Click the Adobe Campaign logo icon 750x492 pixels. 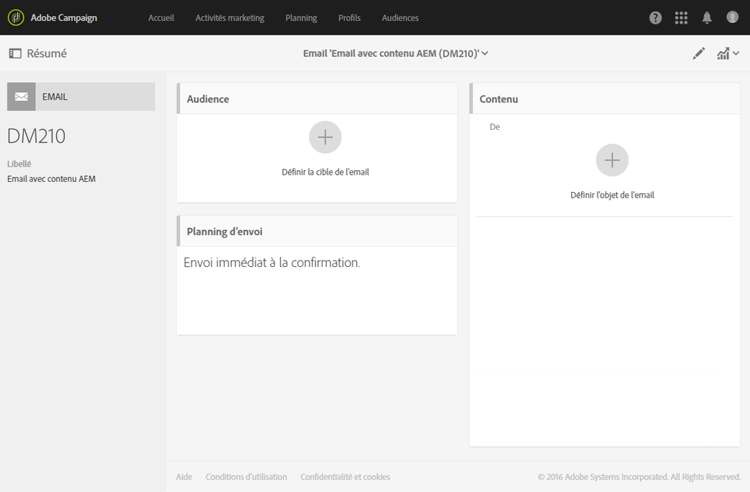[16, 18]
